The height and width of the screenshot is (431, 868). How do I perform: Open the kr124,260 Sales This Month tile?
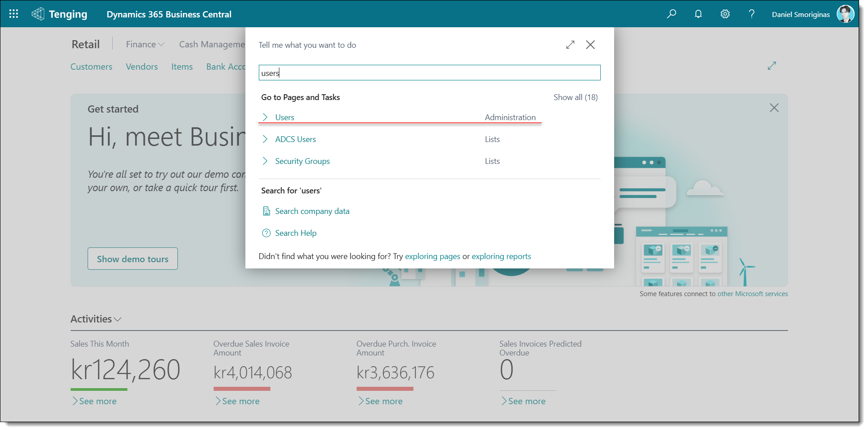(x=126, y=370)
